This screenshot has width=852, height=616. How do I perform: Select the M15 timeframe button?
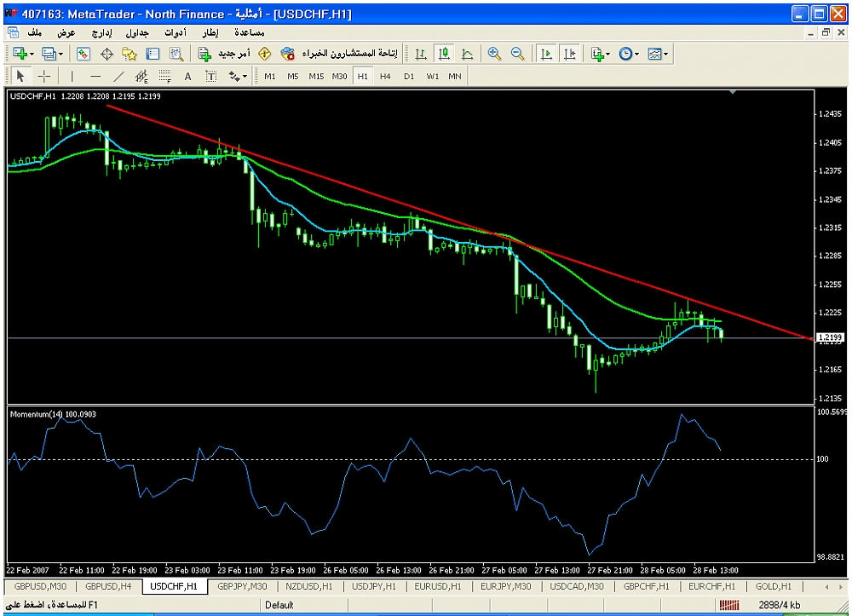[316, 76]
